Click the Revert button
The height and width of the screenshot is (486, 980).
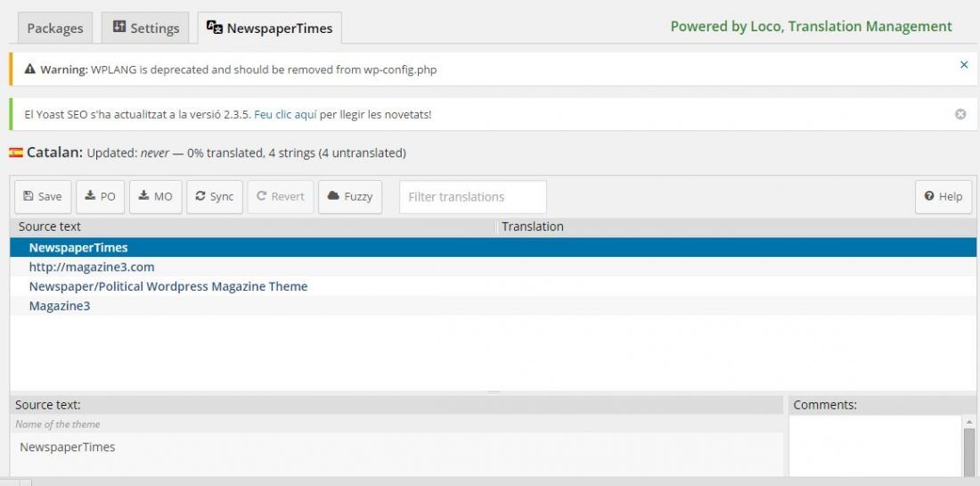point(281,196)
